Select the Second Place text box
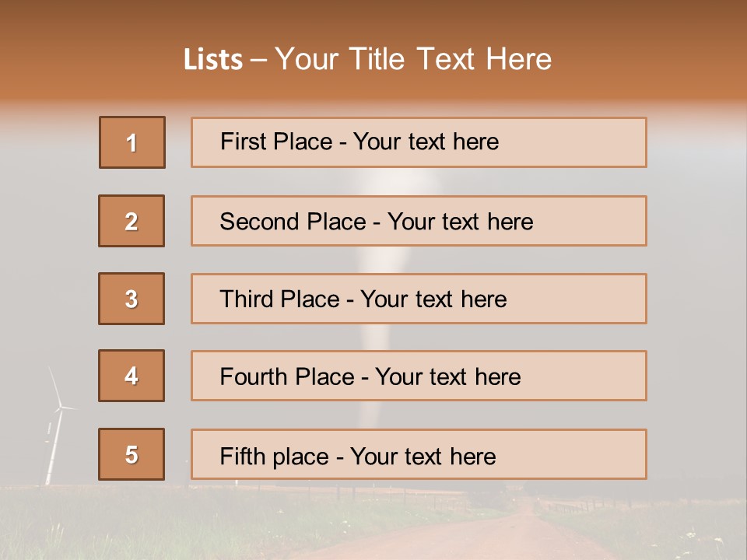This screenshot has width=747, height=560. 419,221
